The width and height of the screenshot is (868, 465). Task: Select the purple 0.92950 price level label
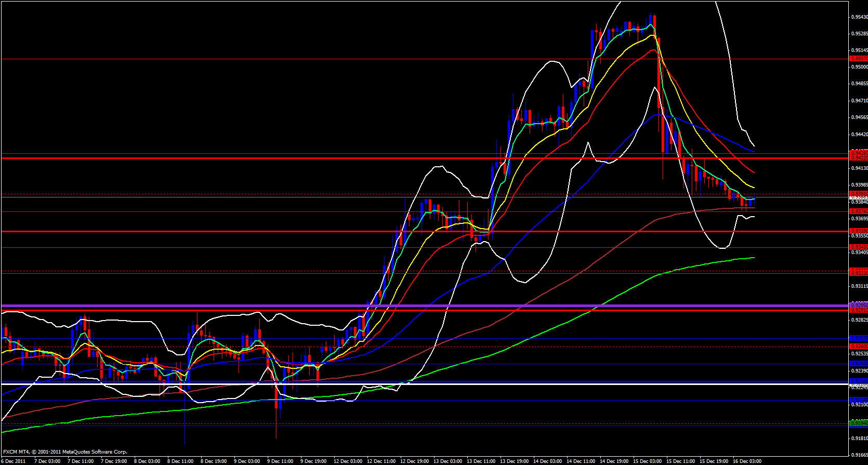(x=858, y=304)
